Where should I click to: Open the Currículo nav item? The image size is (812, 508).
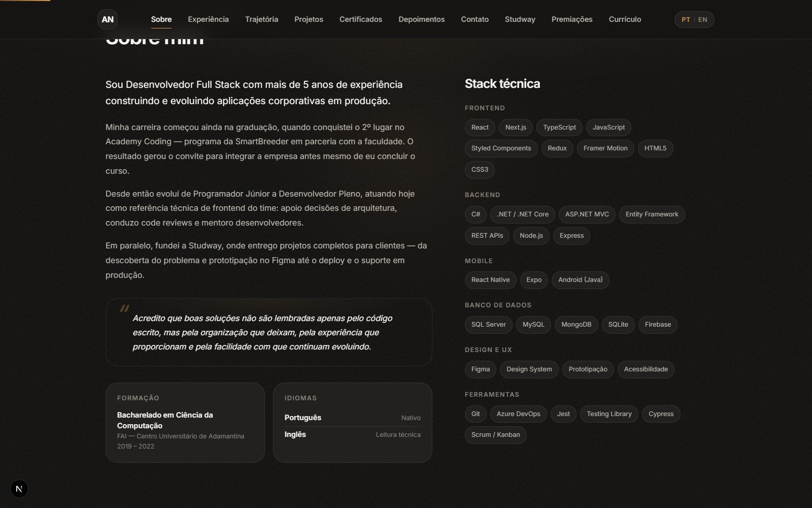tap(625, 19)
